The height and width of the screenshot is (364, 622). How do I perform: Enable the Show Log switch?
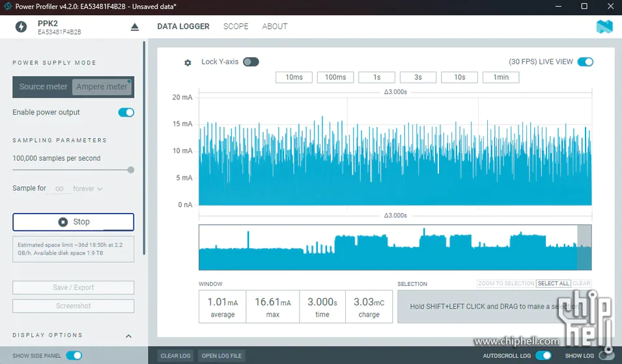pyautogui.click(x=606, y=356)
